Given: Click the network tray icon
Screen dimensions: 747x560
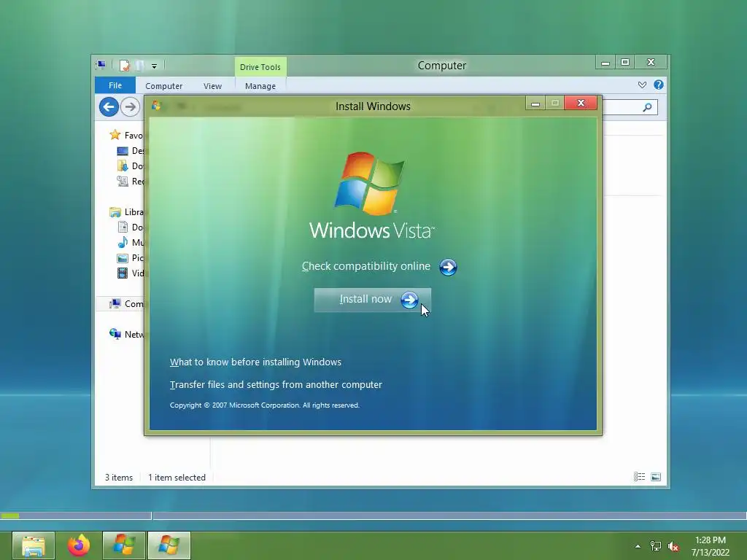Looking at the screenshot, I should (656, 546).
